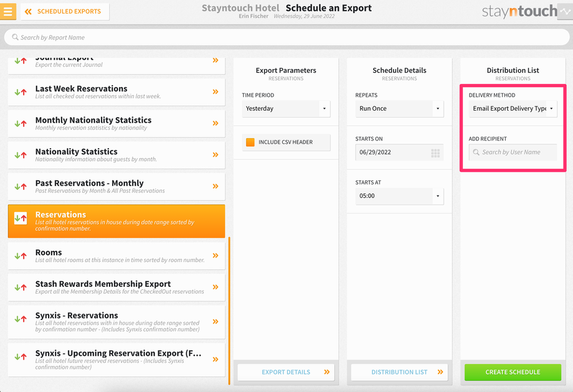This screenshot has height=392, width=573.
Task: Select Last Week Reservations export
Action: point(116,92)
